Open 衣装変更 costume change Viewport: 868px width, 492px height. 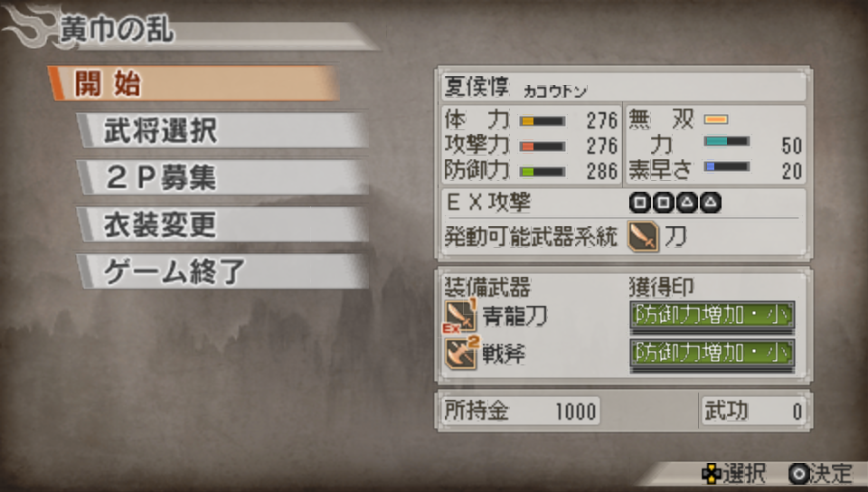pos(222,224)
